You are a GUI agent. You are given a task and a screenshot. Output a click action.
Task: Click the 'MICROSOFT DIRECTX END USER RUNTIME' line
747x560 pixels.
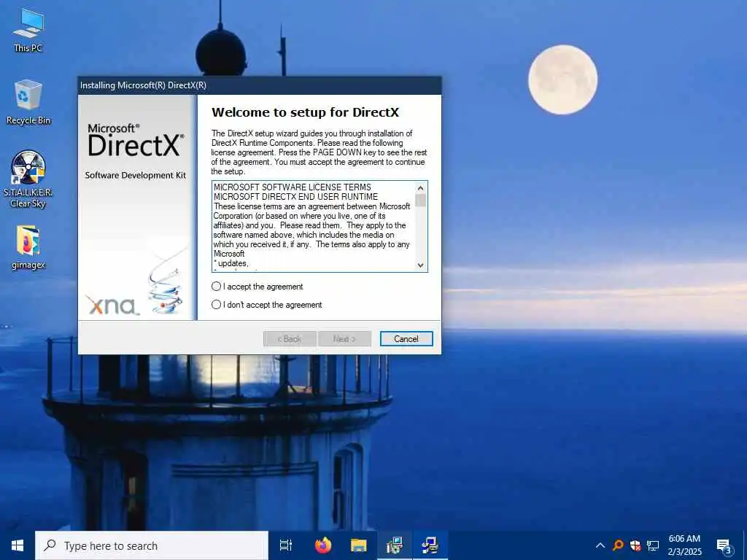click(x=295, y=197)
